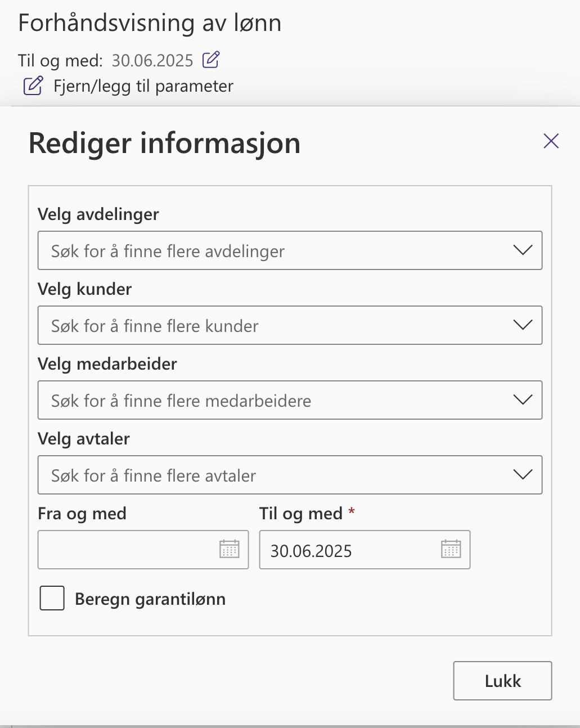Open the calendar picker for Fra og med

tap(230, 549)
